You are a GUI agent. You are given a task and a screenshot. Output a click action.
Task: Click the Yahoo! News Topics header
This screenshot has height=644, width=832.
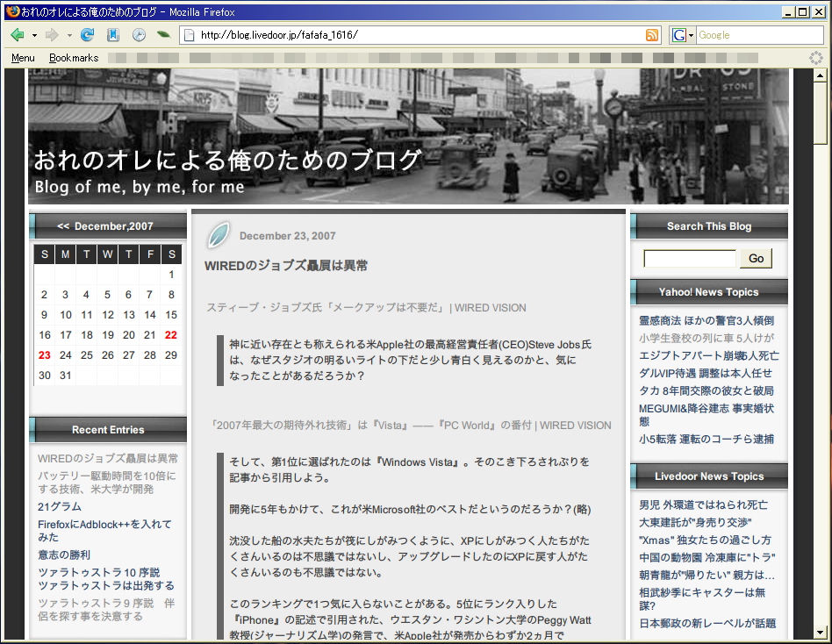tap(709, 292)
